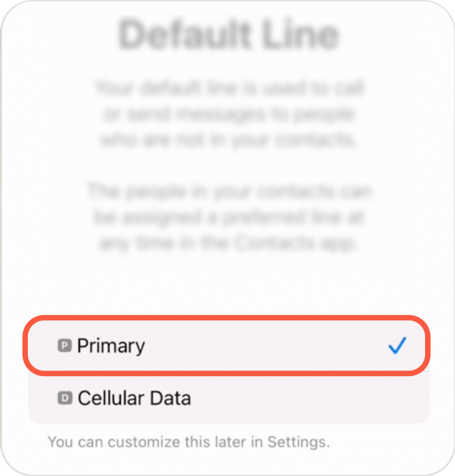Click the gray D badge icon

point(65,398)
